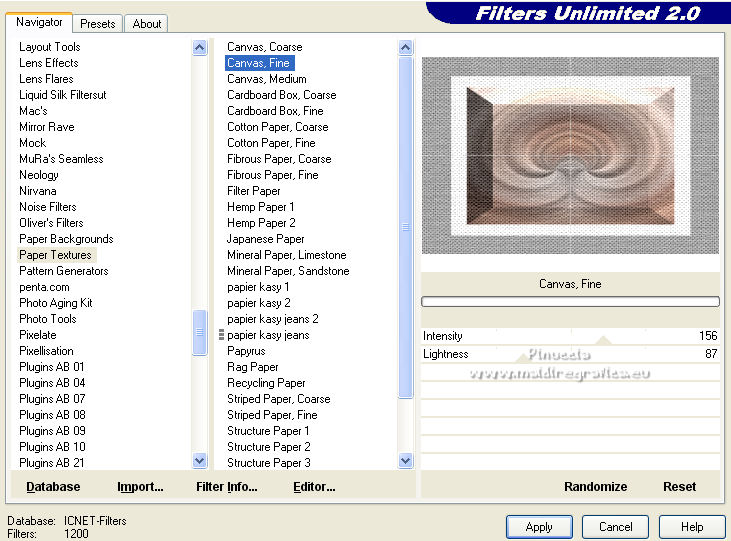This screenshot has height=541, width=731.
Task: Open the About tab
Action: click(x=146, y=24)
